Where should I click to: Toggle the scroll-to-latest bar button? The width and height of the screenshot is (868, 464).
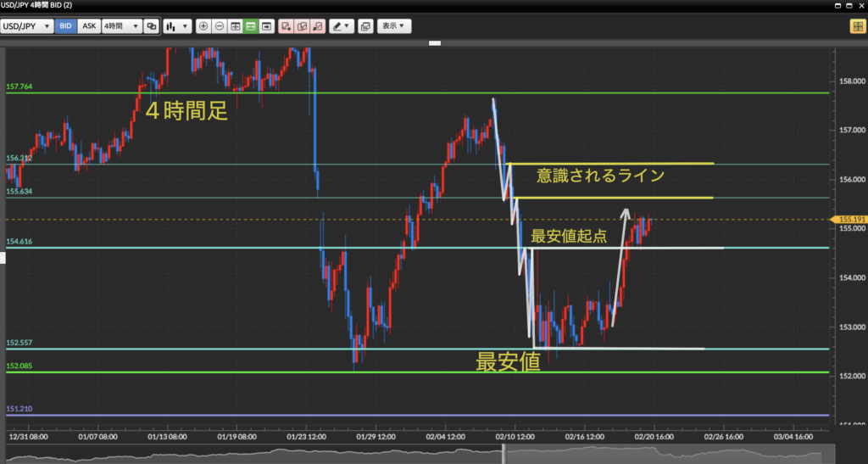(267, 26)
